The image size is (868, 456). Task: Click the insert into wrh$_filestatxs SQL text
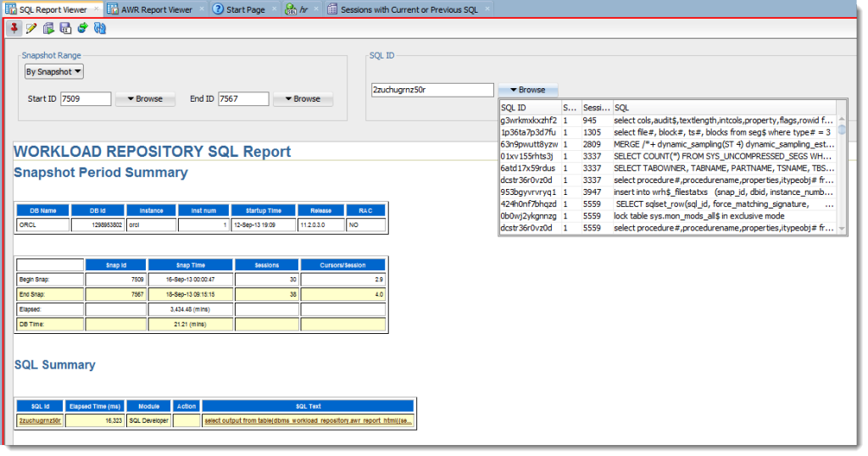point(724,192)
